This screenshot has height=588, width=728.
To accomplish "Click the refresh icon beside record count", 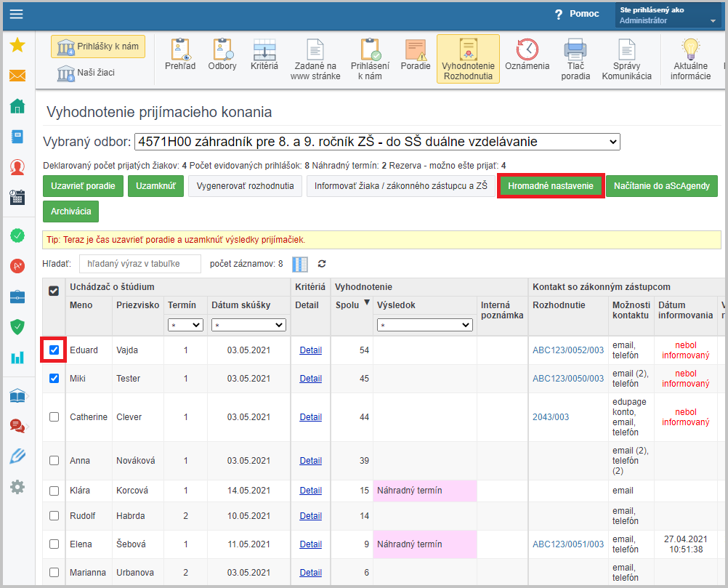I will coord(322,263).
